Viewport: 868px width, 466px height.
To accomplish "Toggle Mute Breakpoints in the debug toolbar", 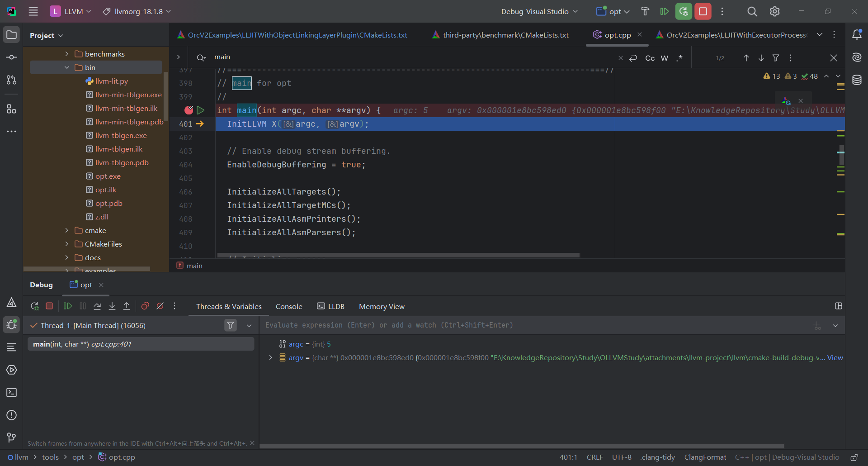I will tap(160, 306).
